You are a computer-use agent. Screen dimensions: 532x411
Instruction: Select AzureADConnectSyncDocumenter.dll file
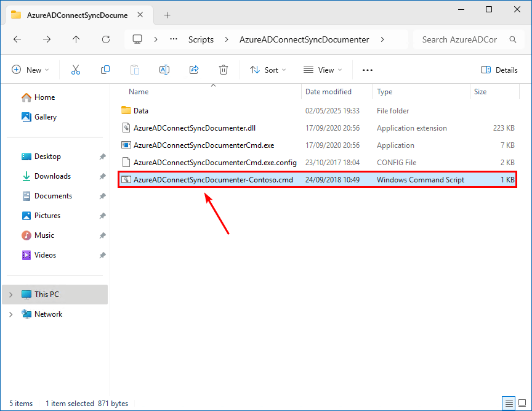tap(317, 128)
